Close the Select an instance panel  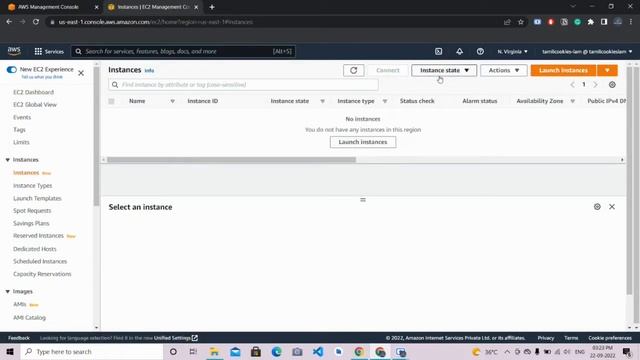[612, 207]
